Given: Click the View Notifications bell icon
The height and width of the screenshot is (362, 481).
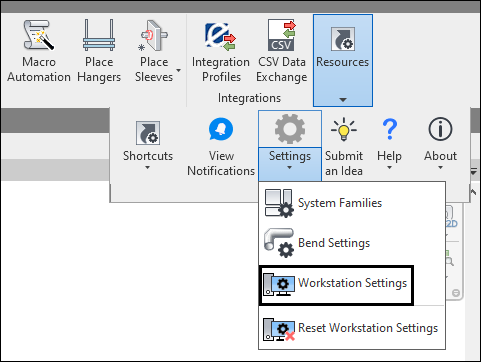Looking at the screenshot, I should 221,129.
